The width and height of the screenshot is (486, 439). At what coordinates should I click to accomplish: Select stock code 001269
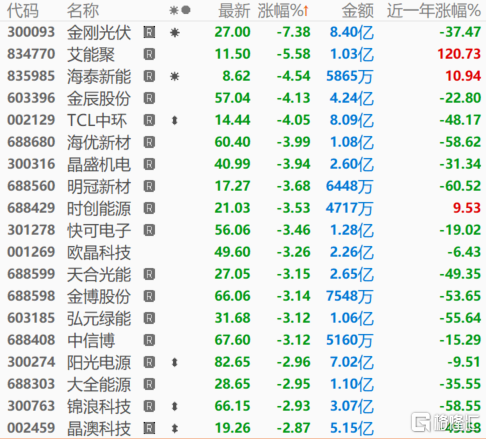[31, 252]
